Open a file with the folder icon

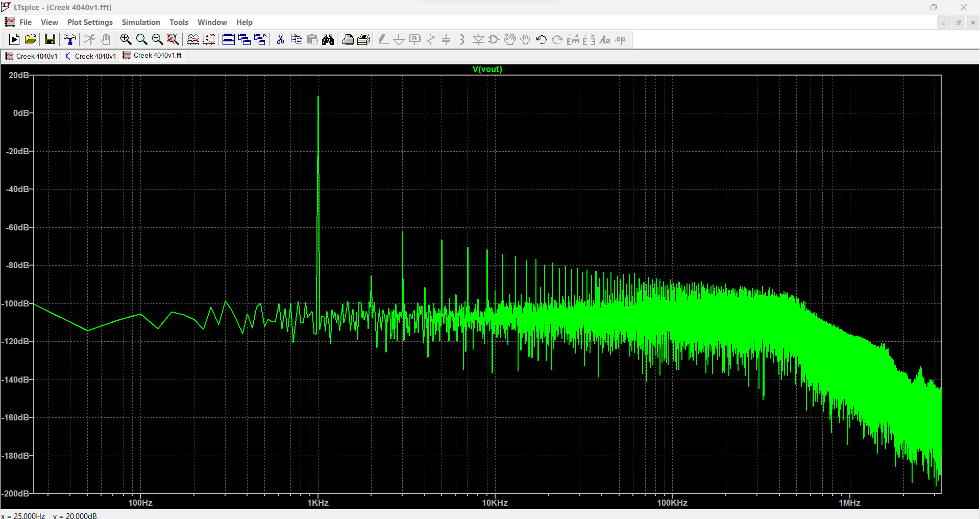click(x=31, y=39)
